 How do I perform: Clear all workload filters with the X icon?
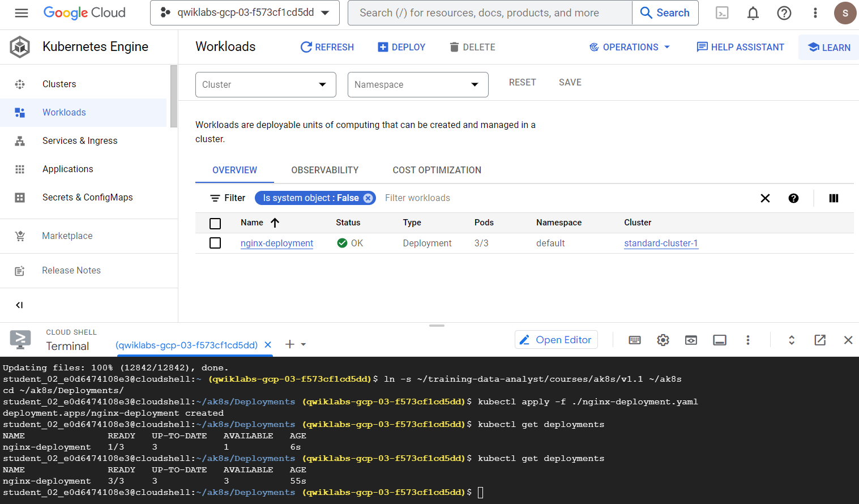[765, 198]
